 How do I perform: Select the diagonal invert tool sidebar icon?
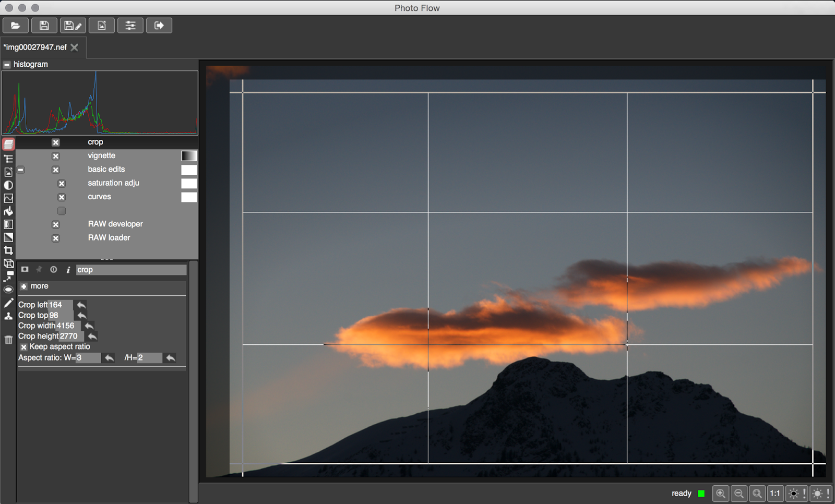8,237
